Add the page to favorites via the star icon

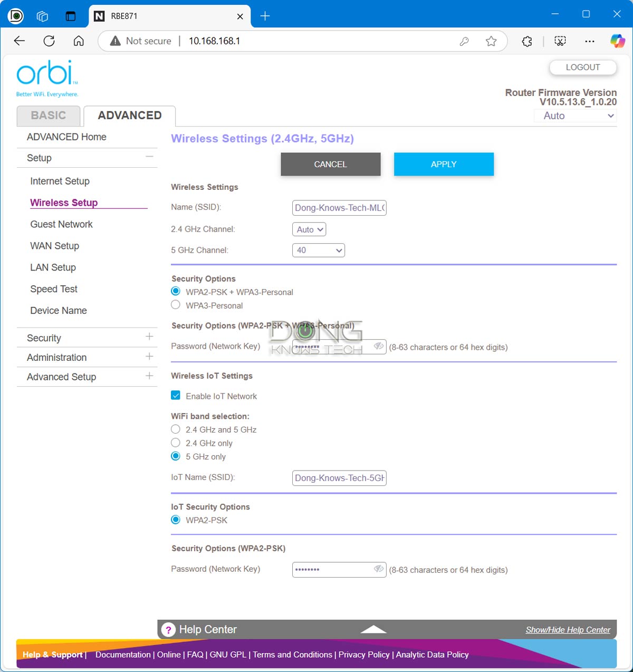(x=491, y=41)
